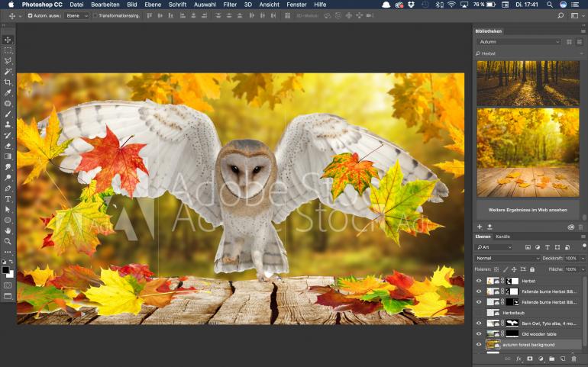The height and width of the screenshot is (367, 588).
Task: Open the Ebenen panel flyout menu
Action: click(x=583, y=237)
